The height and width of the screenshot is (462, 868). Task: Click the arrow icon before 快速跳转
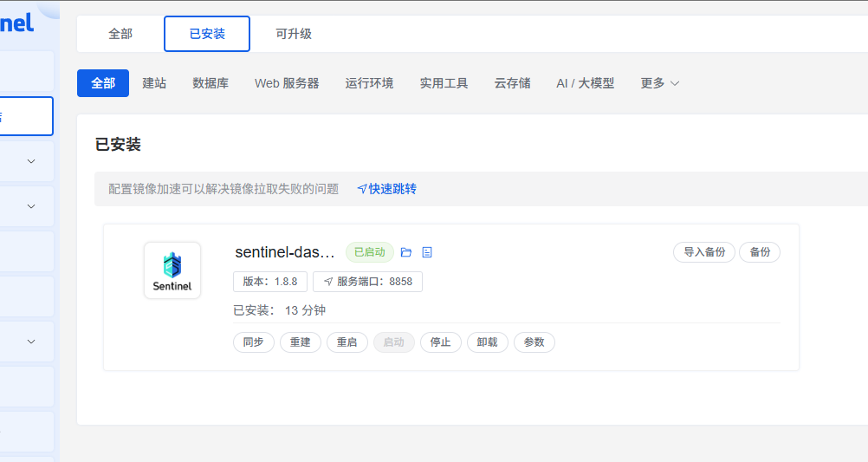[362, 189]
